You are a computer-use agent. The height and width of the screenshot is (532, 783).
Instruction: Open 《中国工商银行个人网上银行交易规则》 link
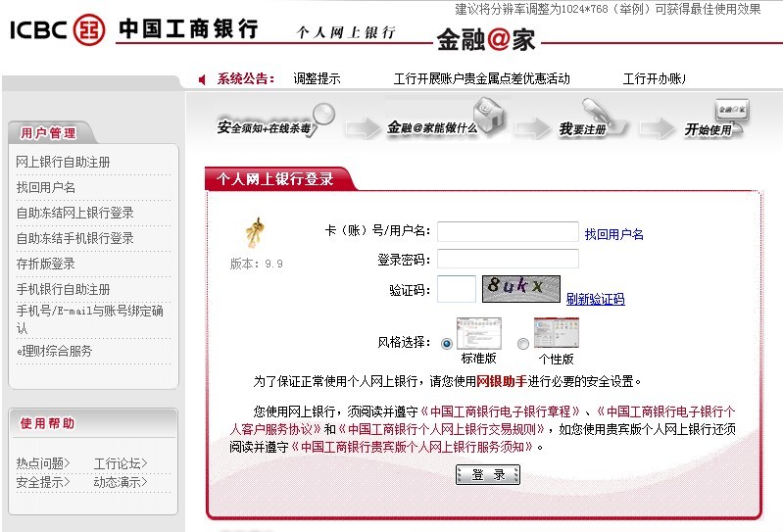coord(442,429)
